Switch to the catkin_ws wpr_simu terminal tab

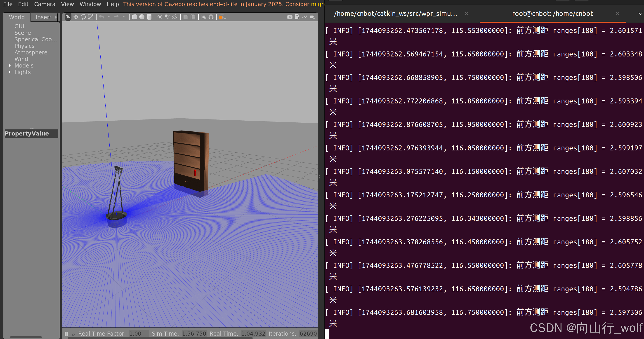(x=396, y=14)
